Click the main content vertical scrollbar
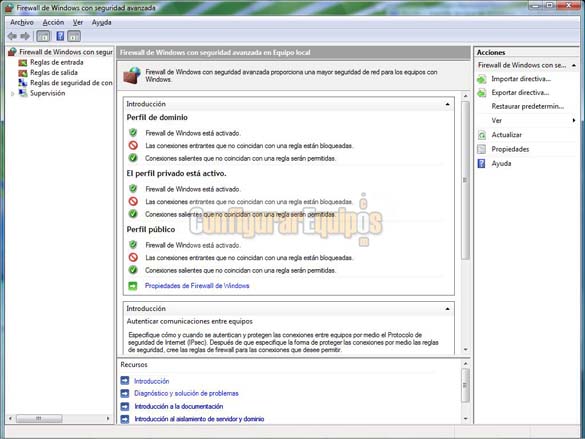The image size is (585, 439). click(466, 222)
